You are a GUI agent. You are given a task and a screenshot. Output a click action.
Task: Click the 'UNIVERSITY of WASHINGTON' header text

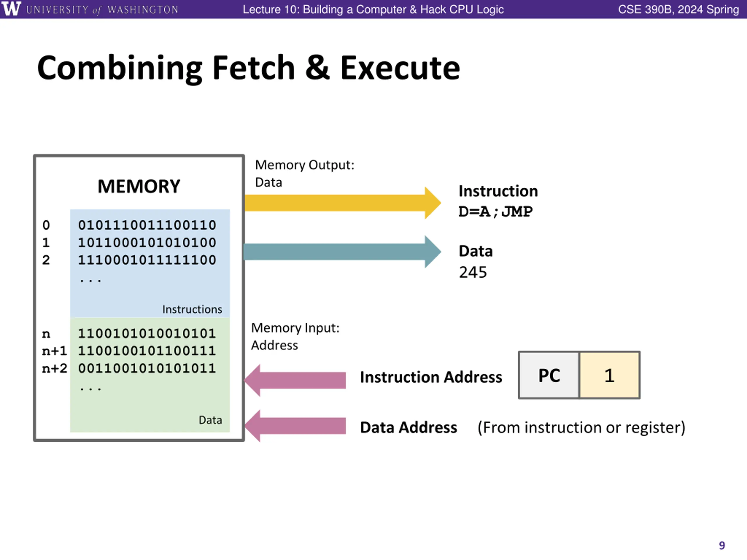click(x=102, y=10)
